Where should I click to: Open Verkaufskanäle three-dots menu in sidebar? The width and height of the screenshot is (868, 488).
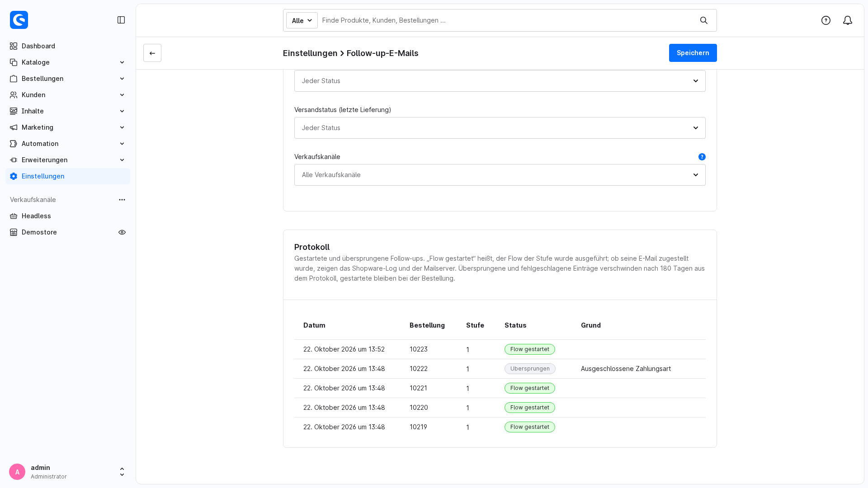(122, 200)
